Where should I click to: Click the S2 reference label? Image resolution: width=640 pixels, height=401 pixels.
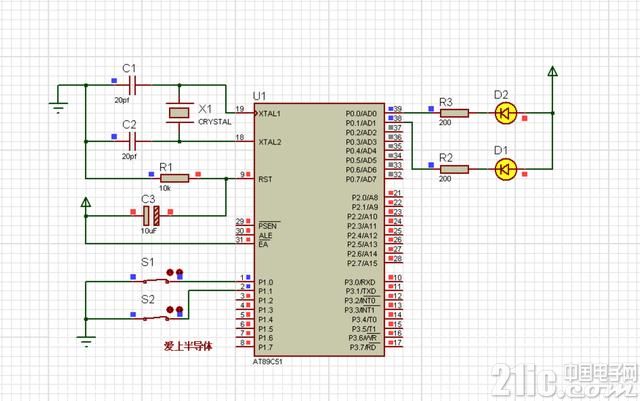pos(148,300)
